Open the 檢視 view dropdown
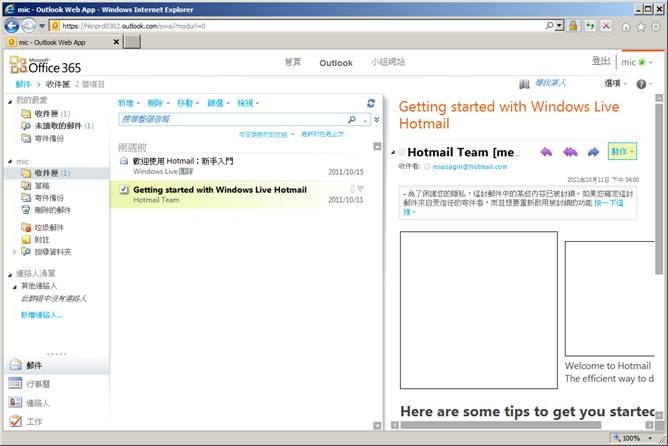The height and width of the screenshot is (446, 668). (248, 103)
